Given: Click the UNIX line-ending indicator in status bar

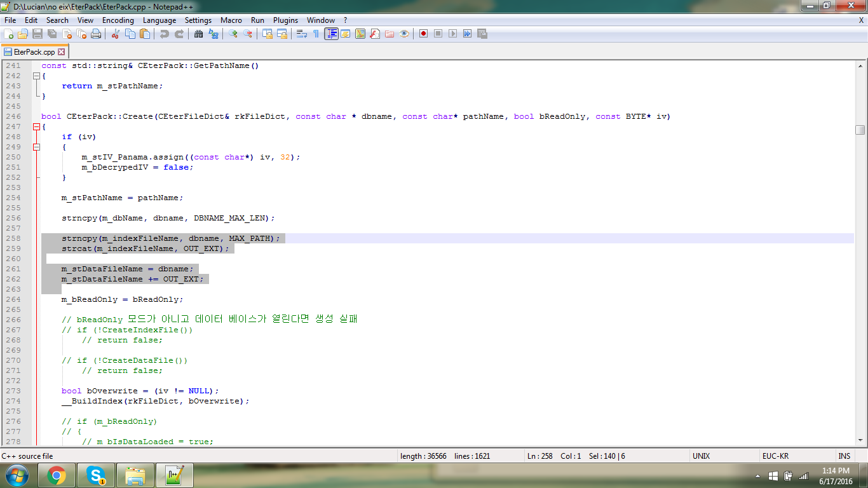Looking at the screenshot, I should [x=702, y=456].
